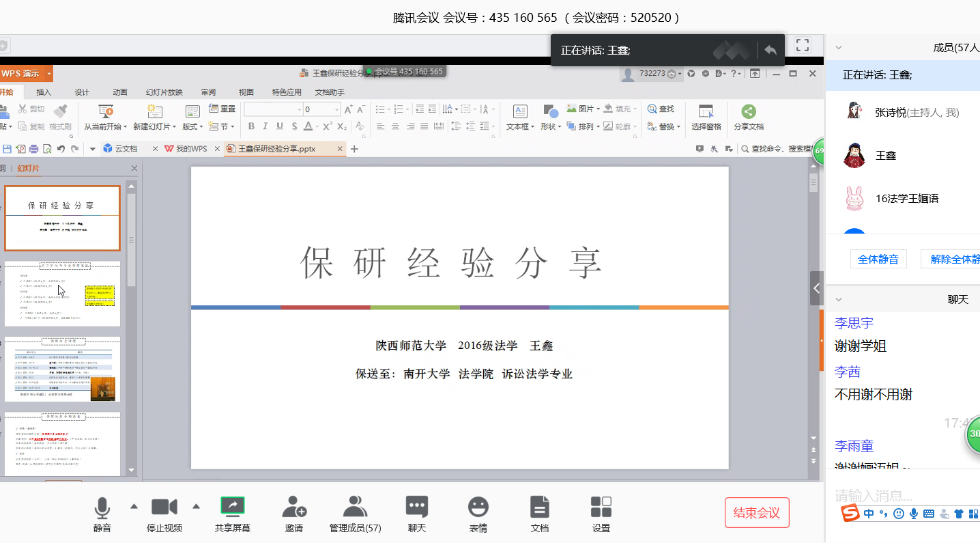Toggle subscript X₂ in WPS ribbon
Viewport: 980px width, 543px height.
click(342, 126)
